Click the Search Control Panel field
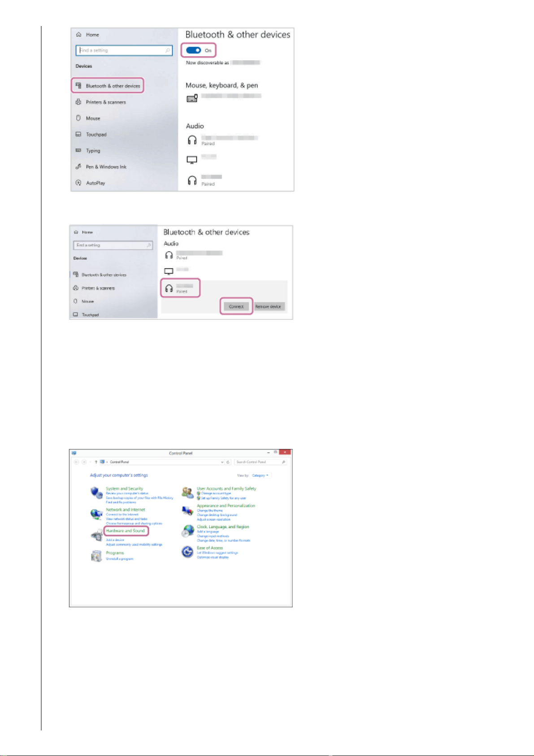Viewport: 534px width, 756px height. 260,462
